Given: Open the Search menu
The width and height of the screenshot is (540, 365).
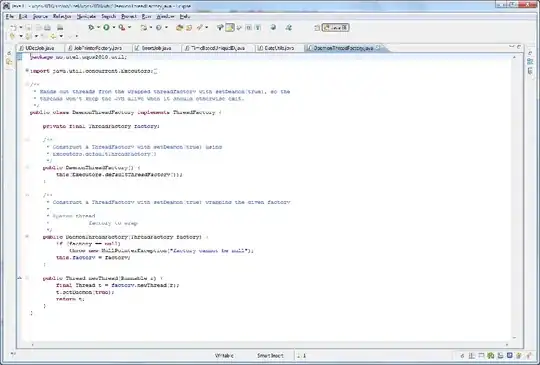Looking at the screenshot, I should [109, 17].
